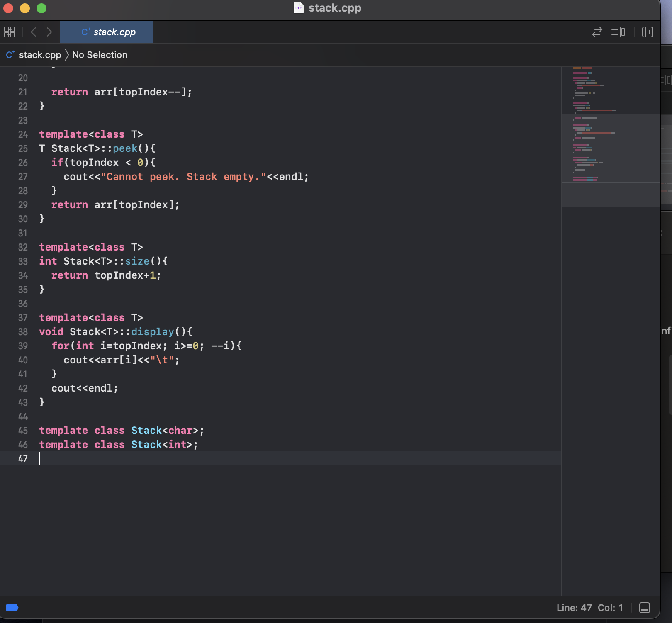Click the C++ icon on the stack.cpp tab
The height and width of the screenshot is (623, 672).
pyautogui.click(x=86, y=32)
